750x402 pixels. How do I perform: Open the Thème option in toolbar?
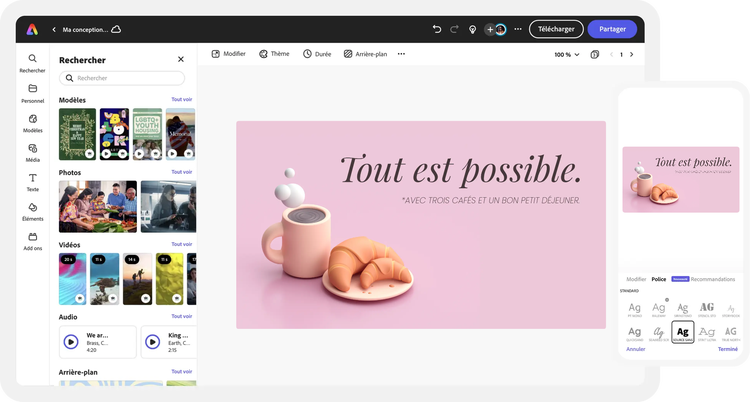point(274,54)
